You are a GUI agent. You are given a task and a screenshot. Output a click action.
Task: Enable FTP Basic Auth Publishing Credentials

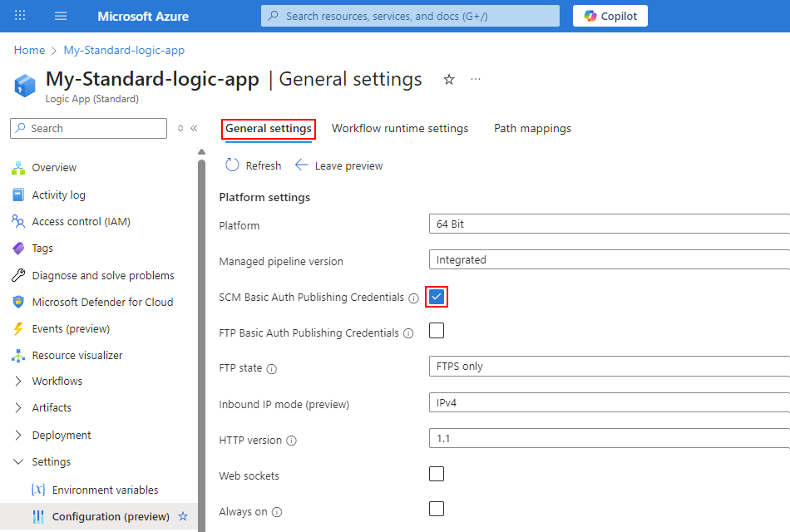click(437, 331)
